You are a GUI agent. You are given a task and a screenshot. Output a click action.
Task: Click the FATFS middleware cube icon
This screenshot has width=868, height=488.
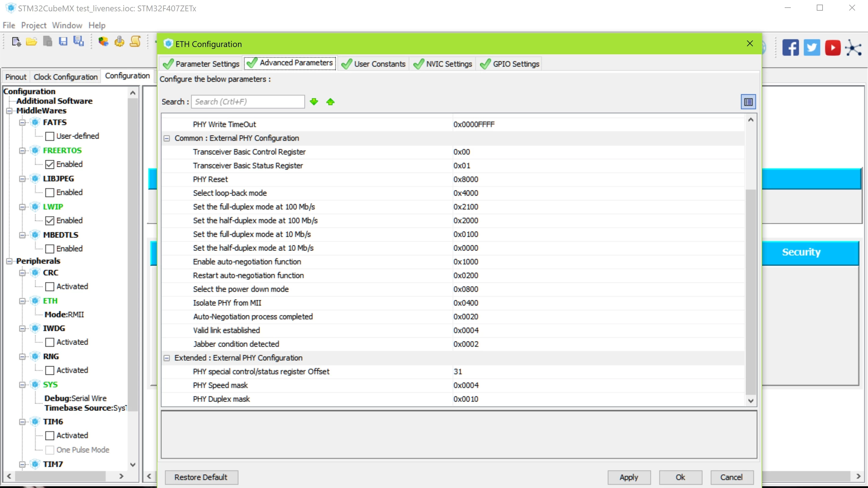coord(35,122)
